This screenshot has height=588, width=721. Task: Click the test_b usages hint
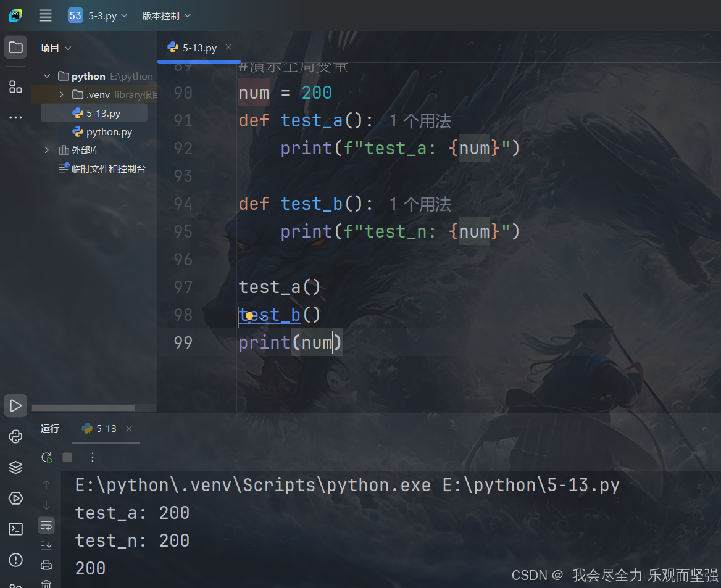point(420,204)
